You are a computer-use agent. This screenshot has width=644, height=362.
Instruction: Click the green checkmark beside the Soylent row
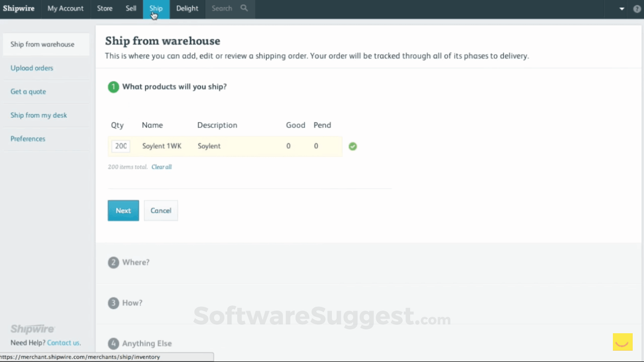(x=353, y=147)
